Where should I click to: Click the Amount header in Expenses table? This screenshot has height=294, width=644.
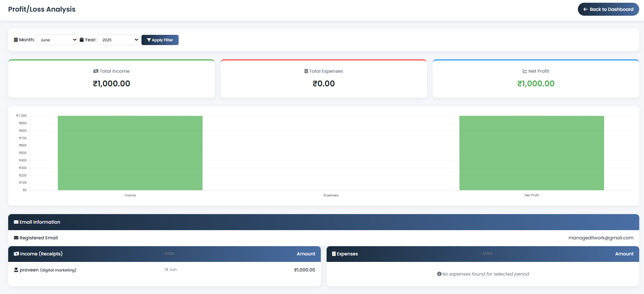pos(624,254)
